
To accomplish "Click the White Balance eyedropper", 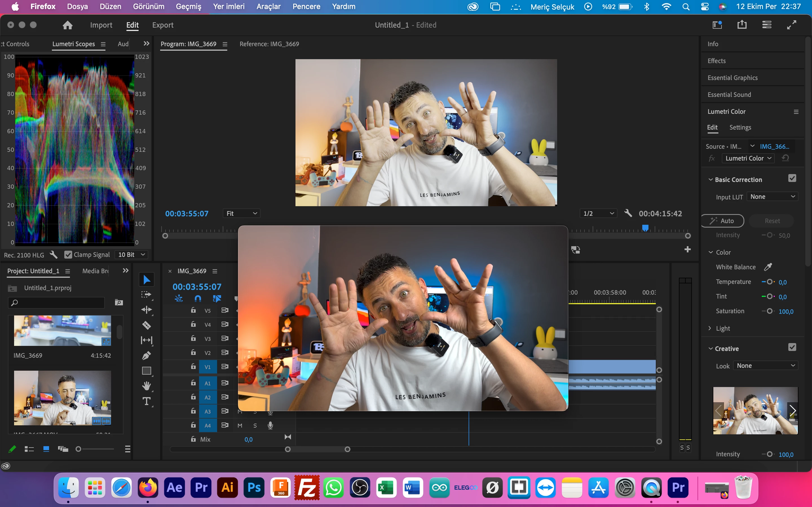I will click(x=768, y=267).
